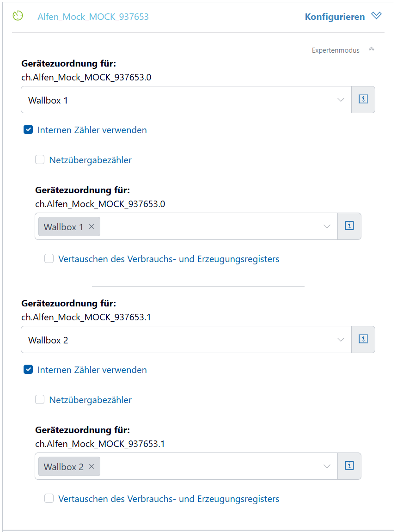
Task: Click info icon beside Wallbox 1 tag field
Action: click(x=349, y=226)
